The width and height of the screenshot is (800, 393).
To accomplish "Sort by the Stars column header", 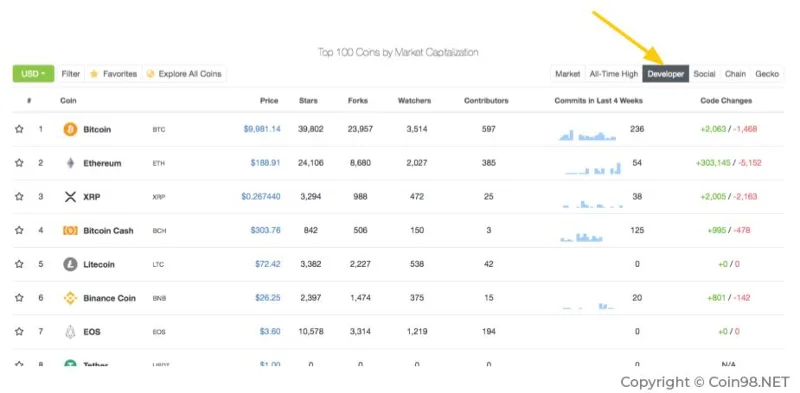I will (308, 101).
